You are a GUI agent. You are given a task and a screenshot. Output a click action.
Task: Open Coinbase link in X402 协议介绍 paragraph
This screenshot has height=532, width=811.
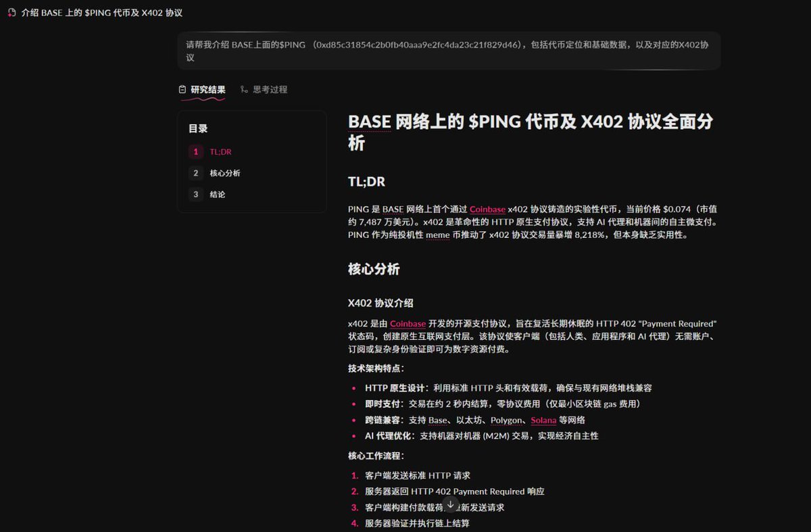click(408, 324)
